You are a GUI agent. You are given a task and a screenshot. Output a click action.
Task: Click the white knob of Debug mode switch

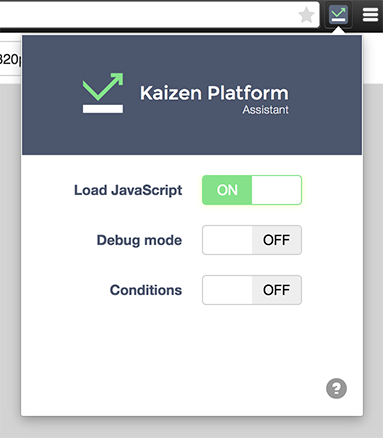point(227,240)
